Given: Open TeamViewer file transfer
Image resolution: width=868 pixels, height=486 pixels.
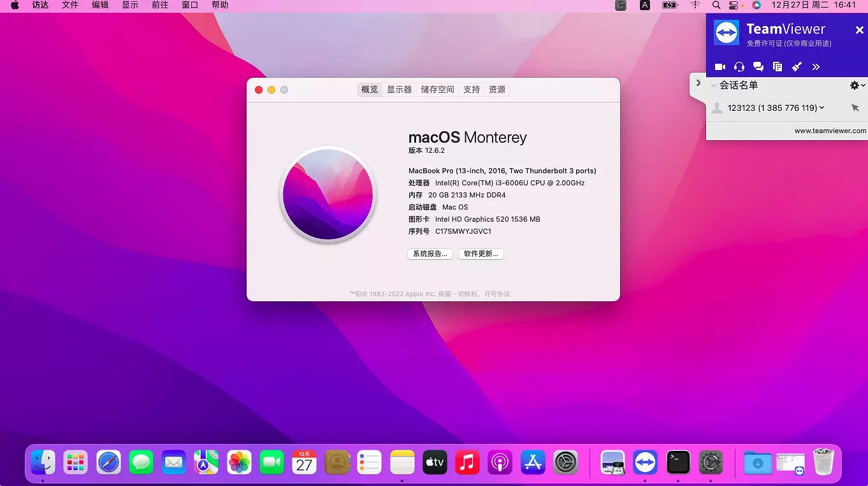Looking at the screenshot, I should [x=778, y=66].
